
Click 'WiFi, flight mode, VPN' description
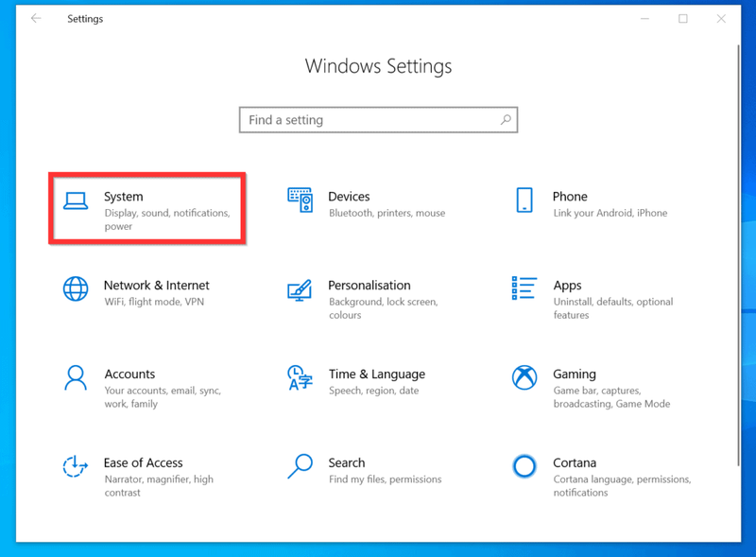pyautogui.click(x=154, y=302)
